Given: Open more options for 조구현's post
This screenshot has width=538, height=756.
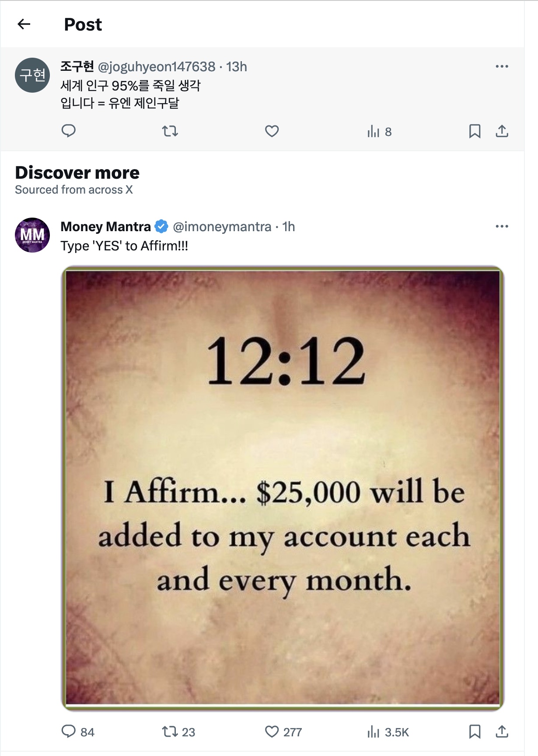Looking at the screenshot, I should [502, 66].
